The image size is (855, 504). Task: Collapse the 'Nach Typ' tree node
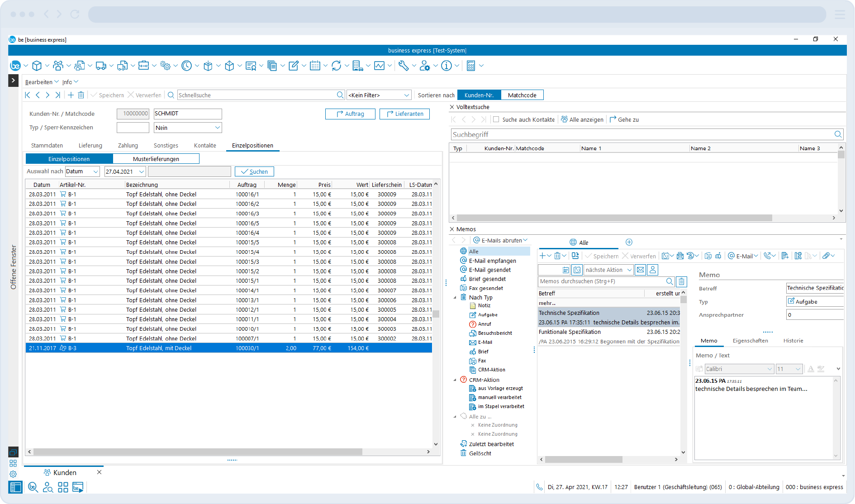tap(455, 297)
